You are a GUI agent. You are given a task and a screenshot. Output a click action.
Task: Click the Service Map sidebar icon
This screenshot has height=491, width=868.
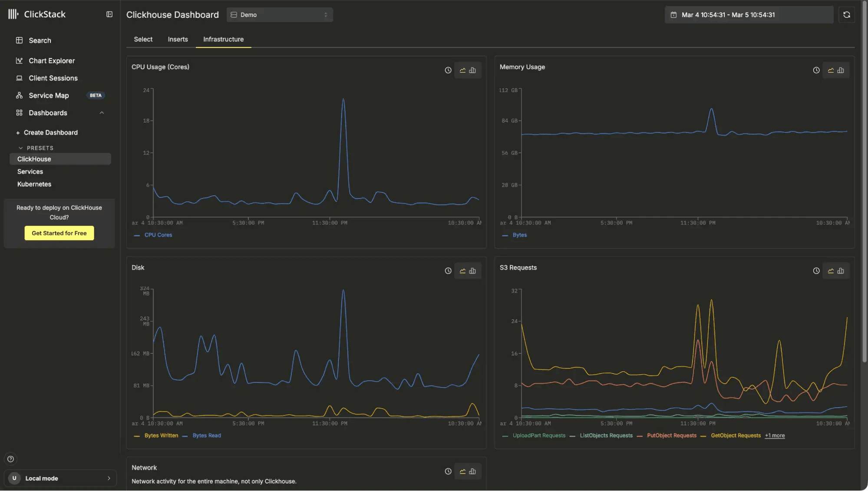(x=19, y=96)
